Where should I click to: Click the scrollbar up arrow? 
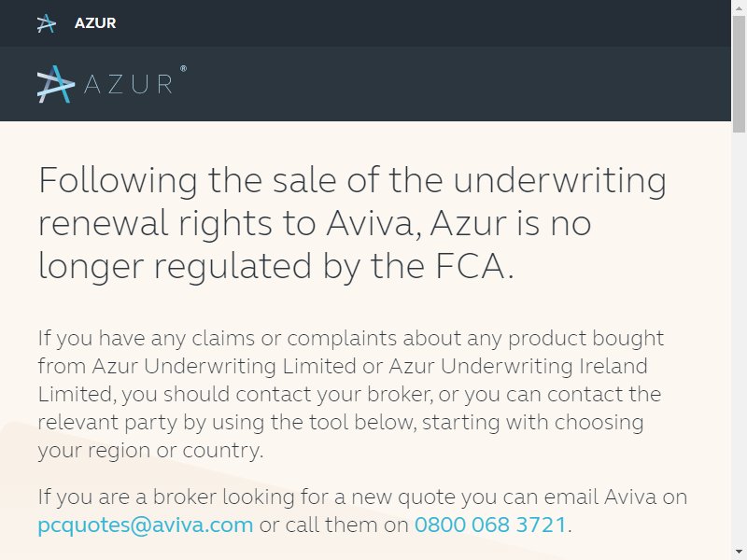(739, 7)
